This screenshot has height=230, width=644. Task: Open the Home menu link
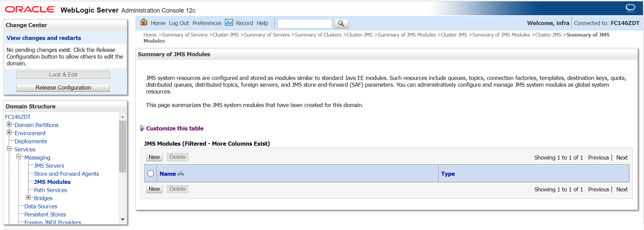tap(158, 23)
